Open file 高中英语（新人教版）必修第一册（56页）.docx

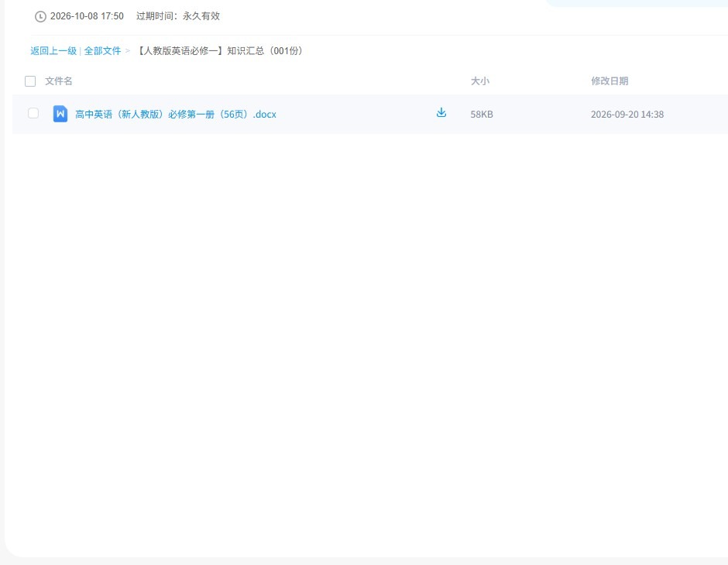[x=176, y=114]
